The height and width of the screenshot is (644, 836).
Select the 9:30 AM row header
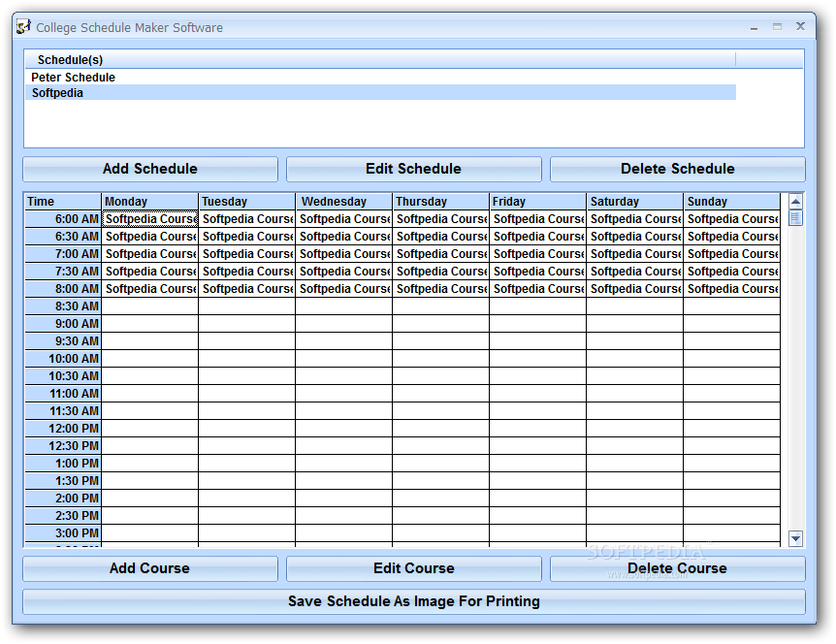(x=63, y=341)
